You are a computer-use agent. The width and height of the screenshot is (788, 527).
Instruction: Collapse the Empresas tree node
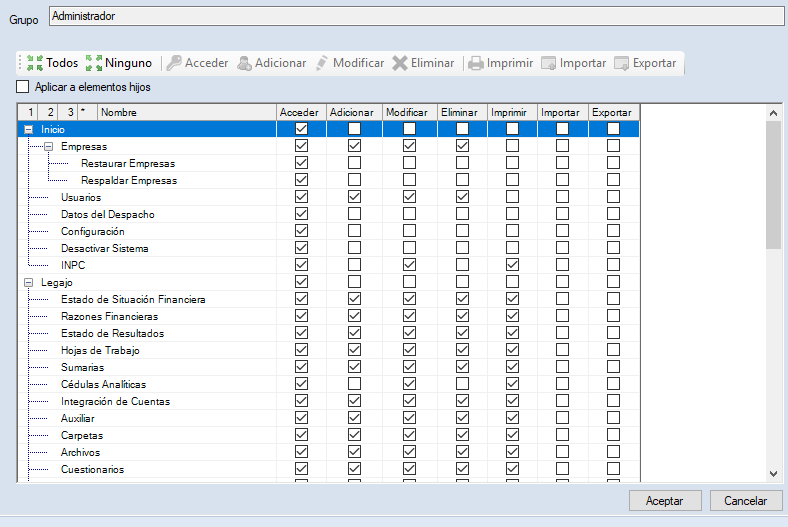click(47, 146)
